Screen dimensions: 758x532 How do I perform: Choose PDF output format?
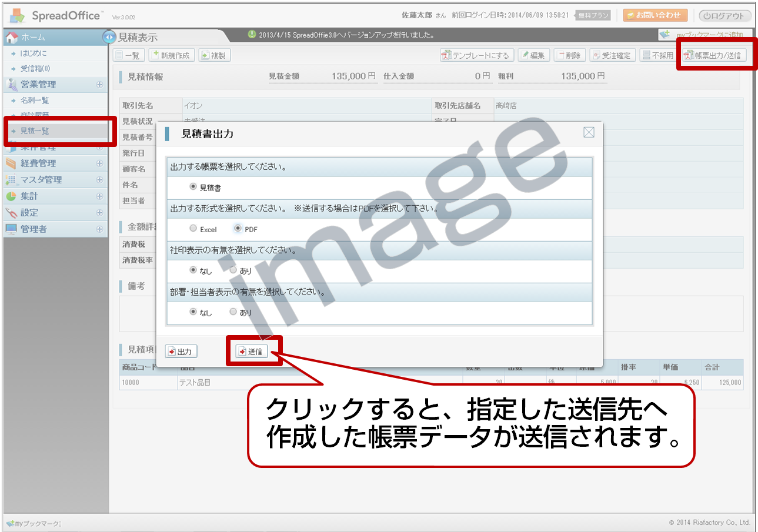238,229
